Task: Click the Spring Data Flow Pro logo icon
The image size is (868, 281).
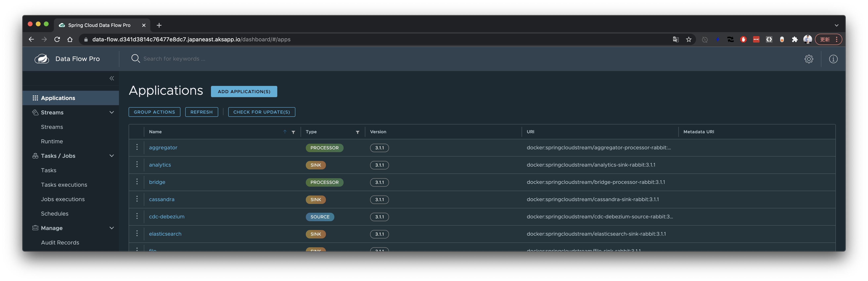Action: point(42,59)
